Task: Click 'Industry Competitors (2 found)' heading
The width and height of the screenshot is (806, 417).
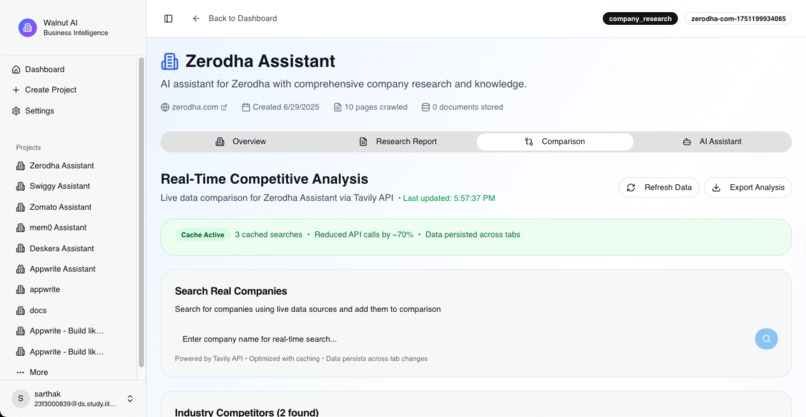Action: coord(246,412)
